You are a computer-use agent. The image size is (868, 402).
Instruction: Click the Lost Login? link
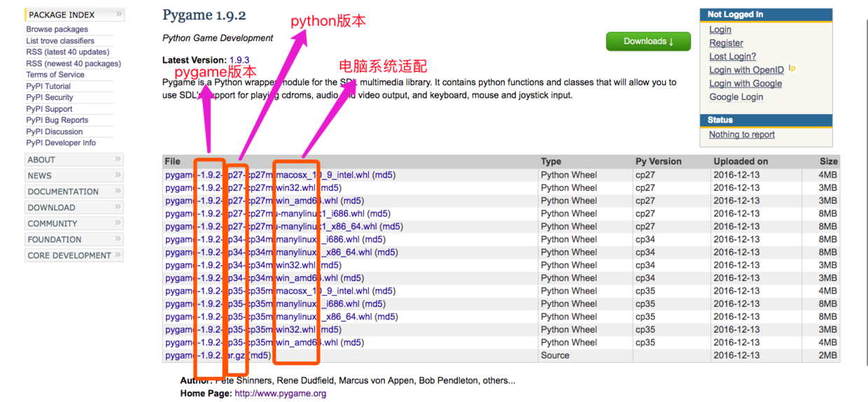(732, 56)
